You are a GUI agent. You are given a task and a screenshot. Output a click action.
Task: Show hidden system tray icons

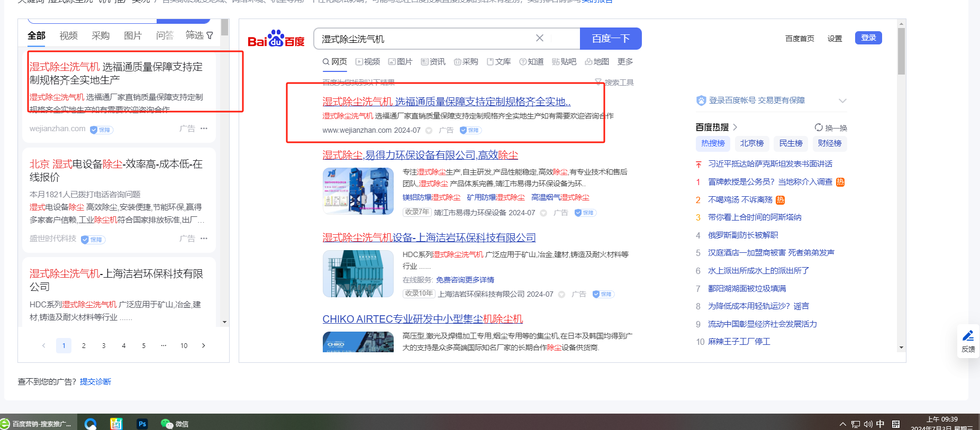(x=843, y=424)
